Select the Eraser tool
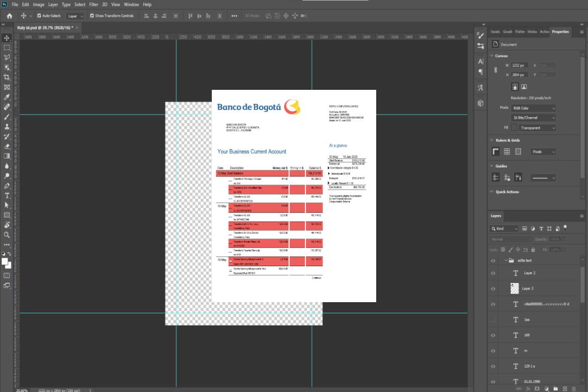The image size is (588, 392). pos(7,146)
